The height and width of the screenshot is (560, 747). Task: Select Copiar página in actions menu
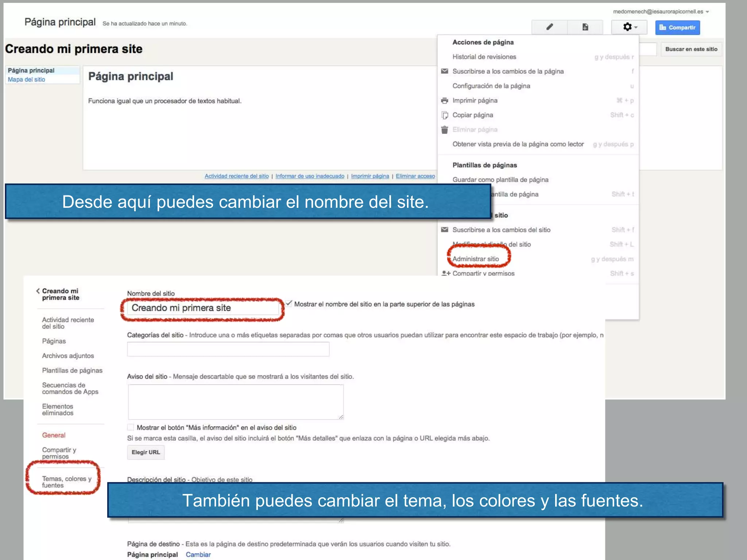pyautogui.click(x=473, y=115)
